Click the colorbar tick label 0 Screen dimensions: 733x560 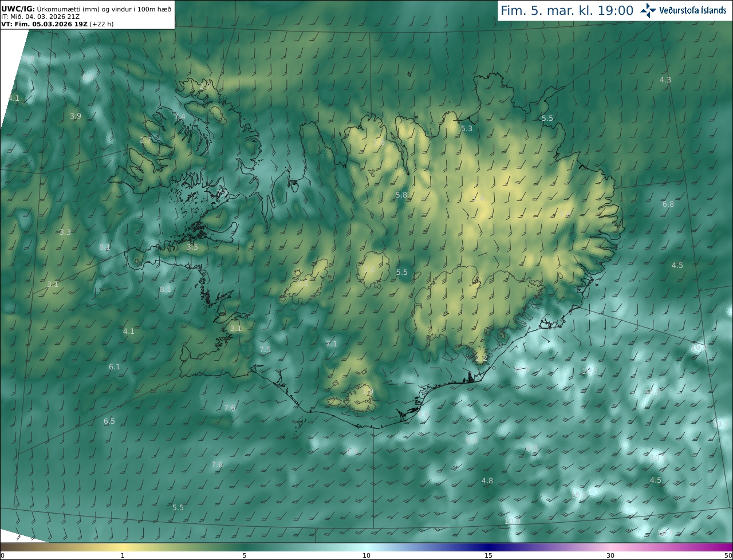point(2,555)
